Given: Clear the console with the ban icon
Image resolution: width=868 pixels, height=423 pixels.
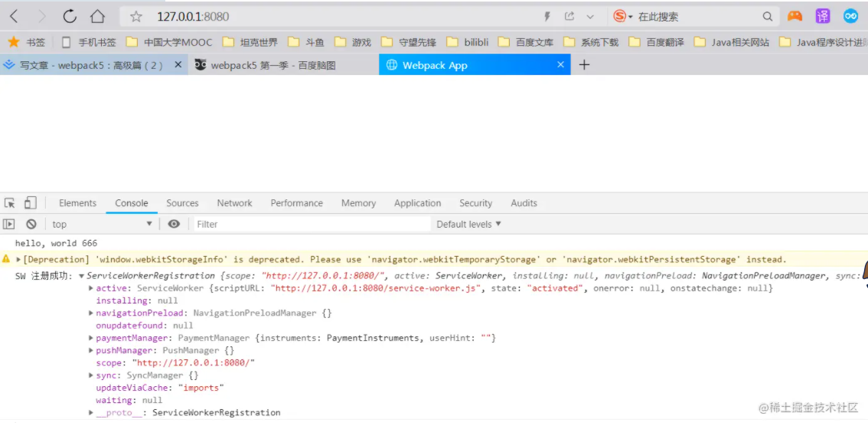Looking at the screenshot, I should pos(31,224).
